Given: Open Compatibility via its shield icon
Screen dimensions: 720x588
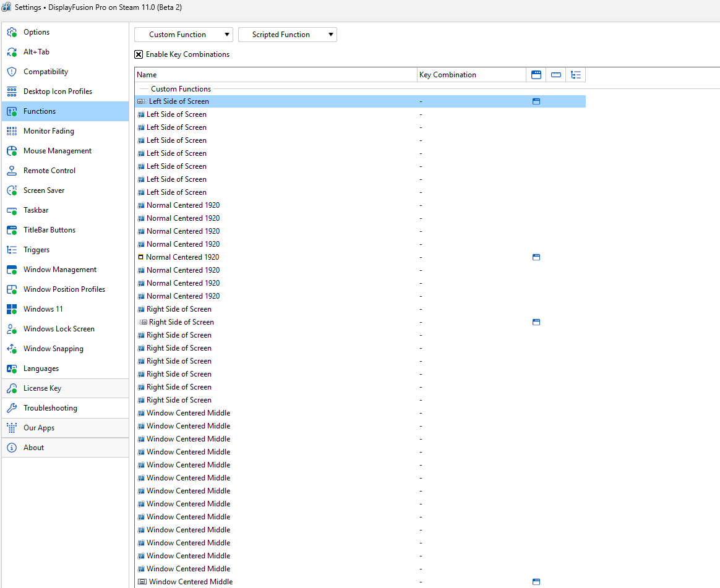Looking at the screenshot, I should [x=12, y=72].
